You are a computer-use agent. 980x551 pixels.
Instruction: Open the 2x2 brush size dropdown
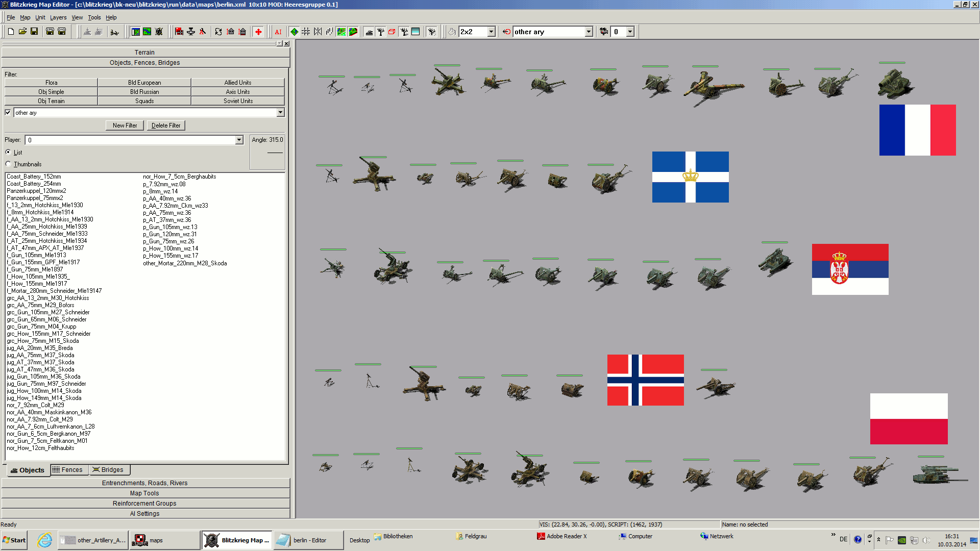[491, 32]
